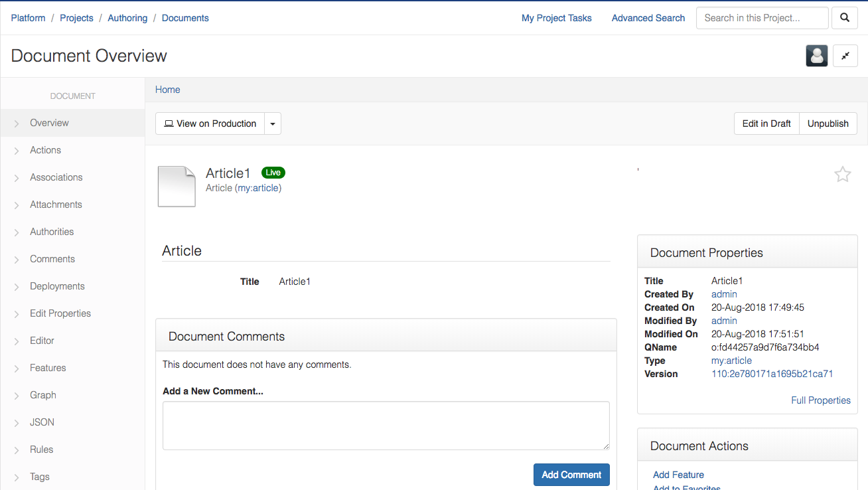868x490 pixels.
Task: Open Advanced Search link
Action: tap(648, 18)
